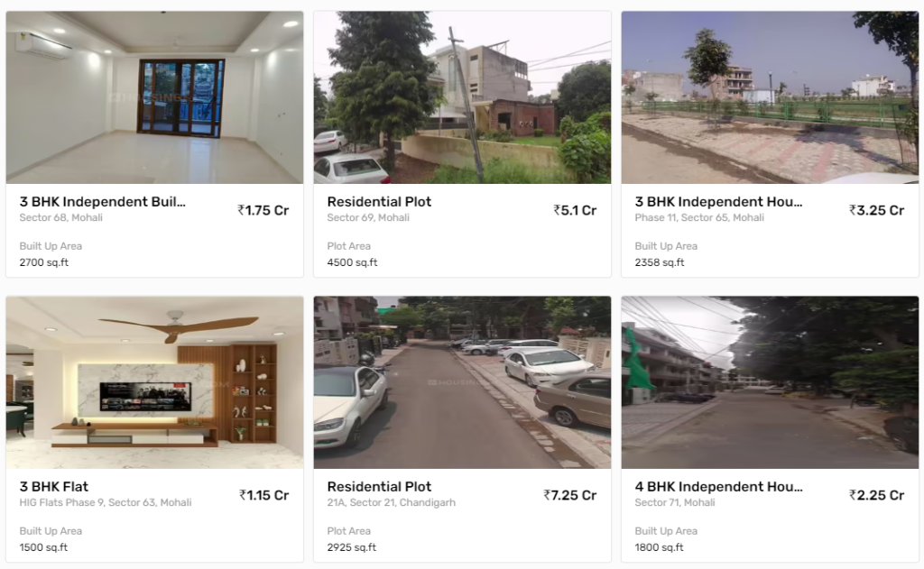The height and width of the screenshot is (569, 924).
Task: Click the 4 BHK Independent Hou... title
Action: pyautogui.click(x=718, y=487)
